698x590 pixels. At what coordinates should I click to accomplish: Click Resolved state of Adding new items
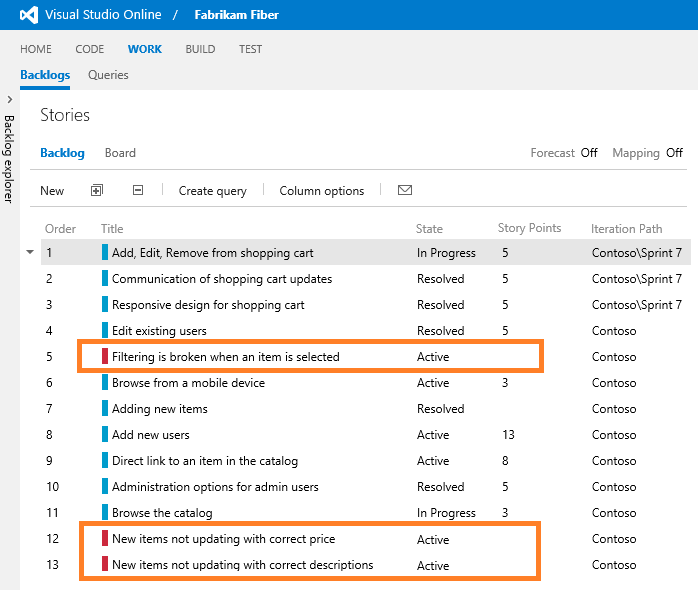coord(440,409)
